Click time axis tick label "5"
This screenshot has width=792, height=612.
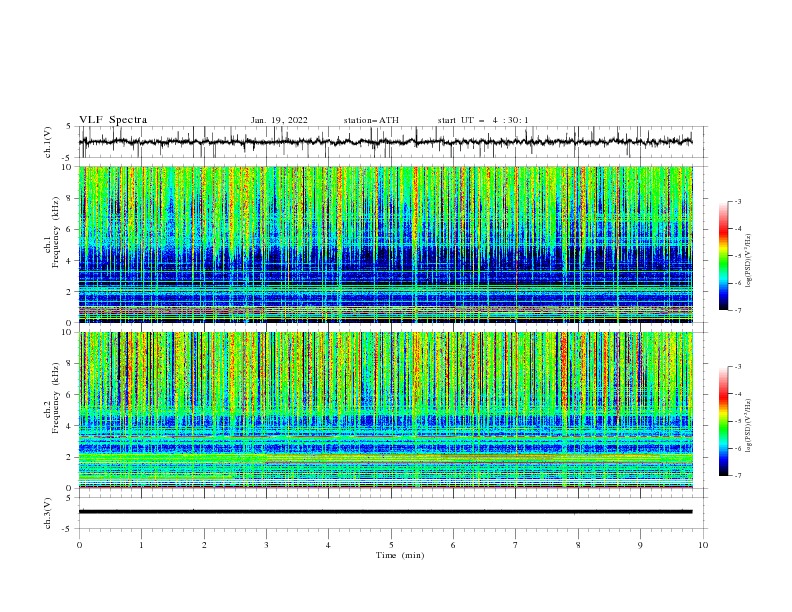tap(391, 545)
